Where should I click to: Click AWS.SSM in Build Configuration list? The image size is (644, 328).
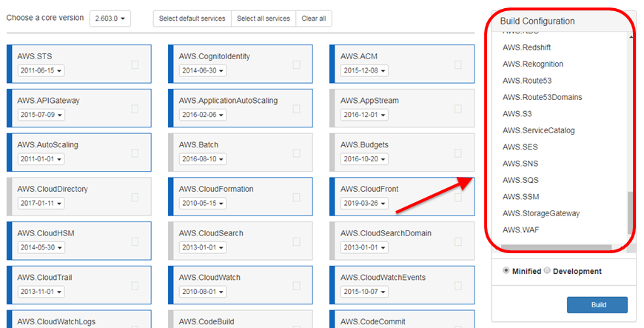click(x=521, y=197)
